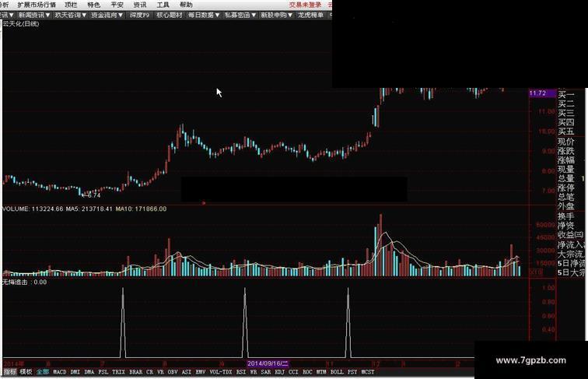Image resolution: width=588 pixels, height=379 pixels.
Task: Open the 特色 menu
Action: [x=93, y=5]
